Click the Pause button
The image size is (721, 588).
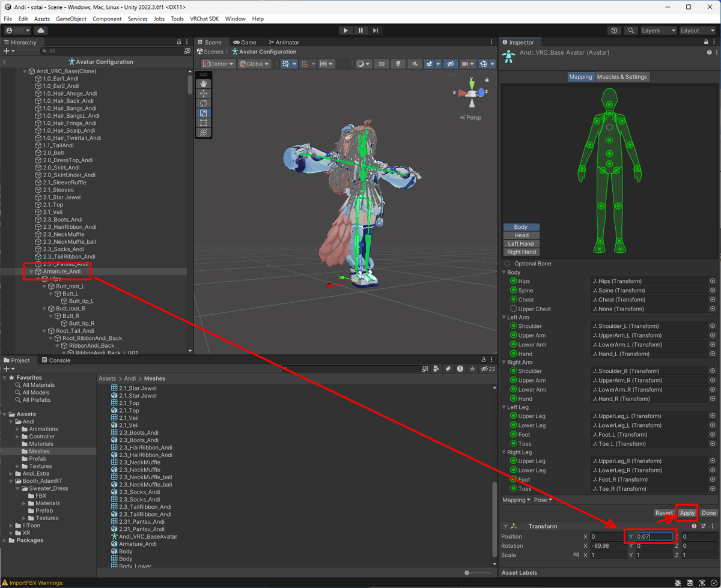(360, 31)
